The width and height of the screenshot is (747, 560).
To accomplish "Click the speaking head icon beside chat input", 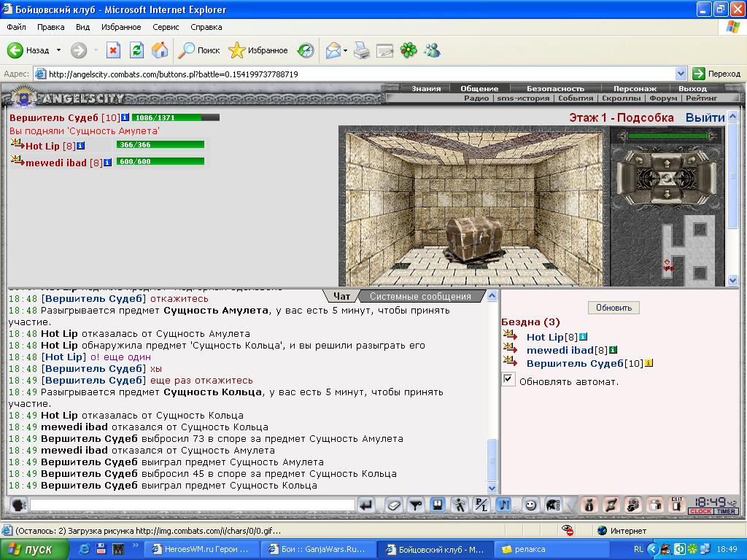I will click(x=18, y=505).
